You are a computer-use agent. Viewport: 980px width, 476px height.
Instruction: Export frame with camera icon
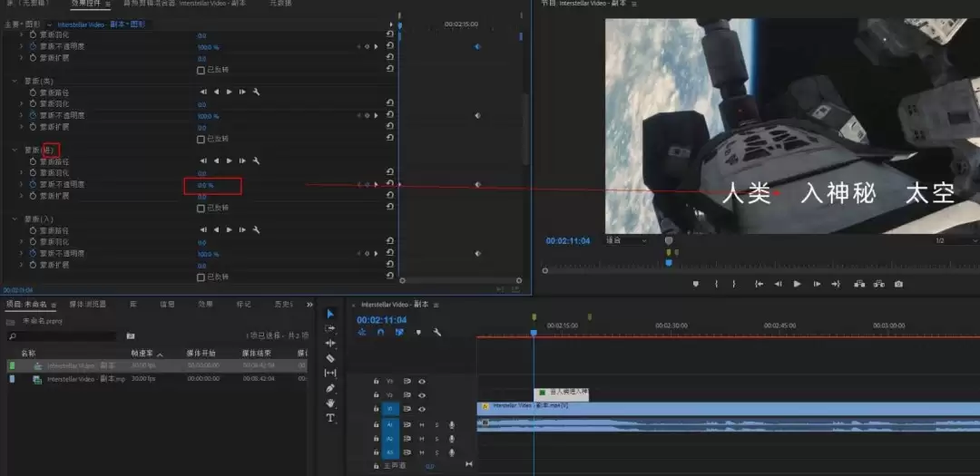tap(898, 284)
